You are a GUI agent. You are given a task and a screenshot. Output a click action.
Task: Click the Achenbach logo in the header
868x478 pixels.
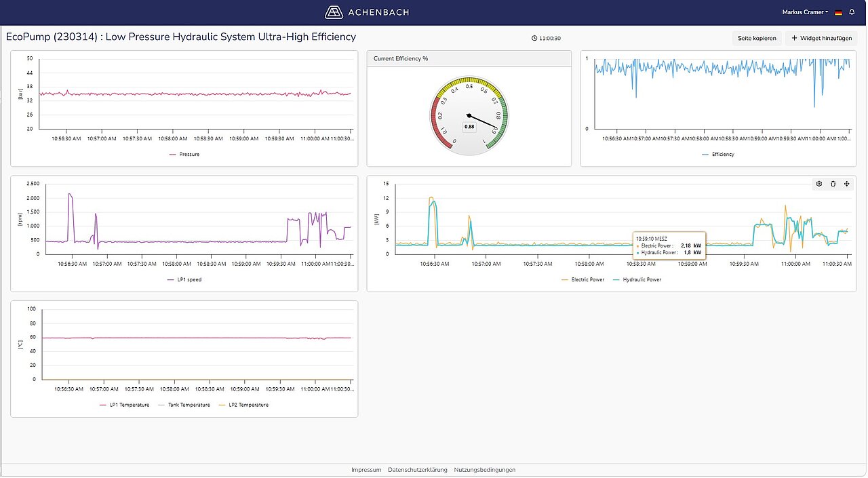pos(367,12)
